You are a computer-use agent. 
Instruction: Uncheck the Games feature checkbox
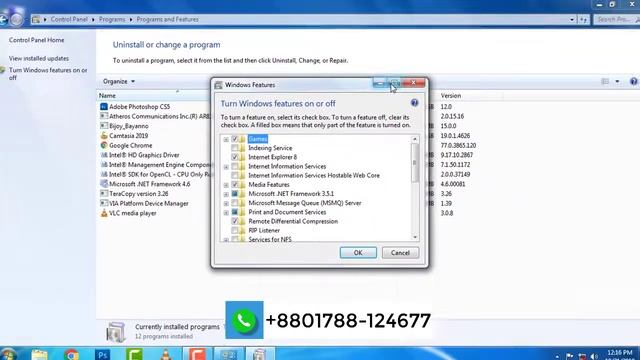pyautogui.click(x=235, y=139)
